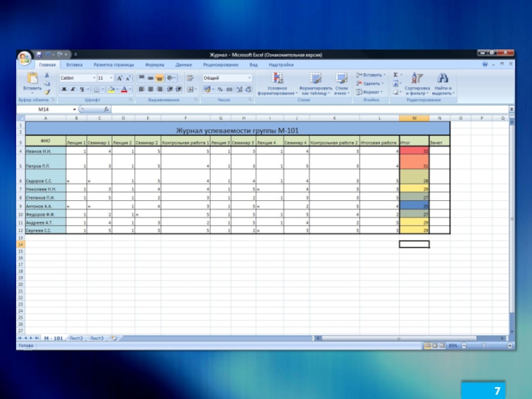This screenshot has height=399, width=532.
Task: Toggle underline (Ч) formatting
Action: [80, 89]
